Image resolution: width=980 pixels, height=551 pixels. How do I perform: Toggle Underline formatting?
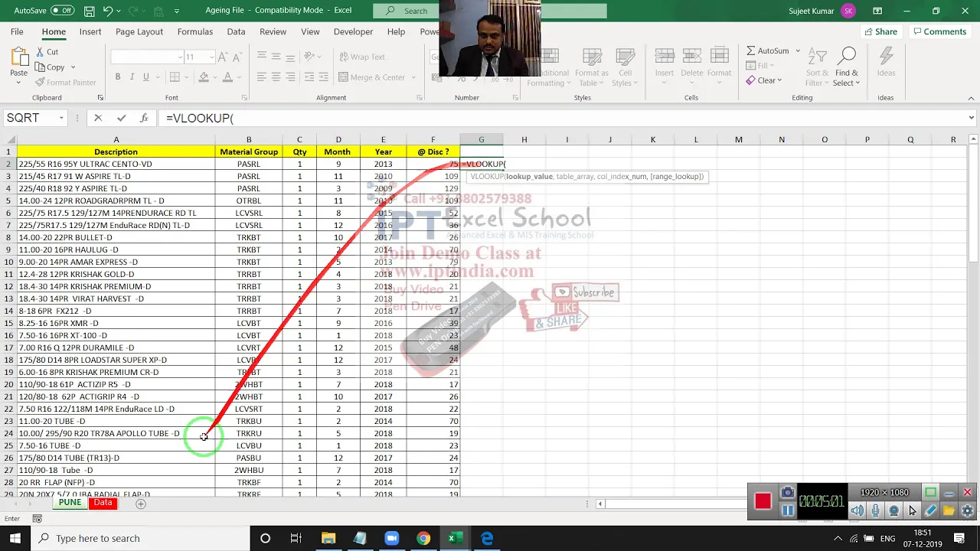(x=146, y=77)
